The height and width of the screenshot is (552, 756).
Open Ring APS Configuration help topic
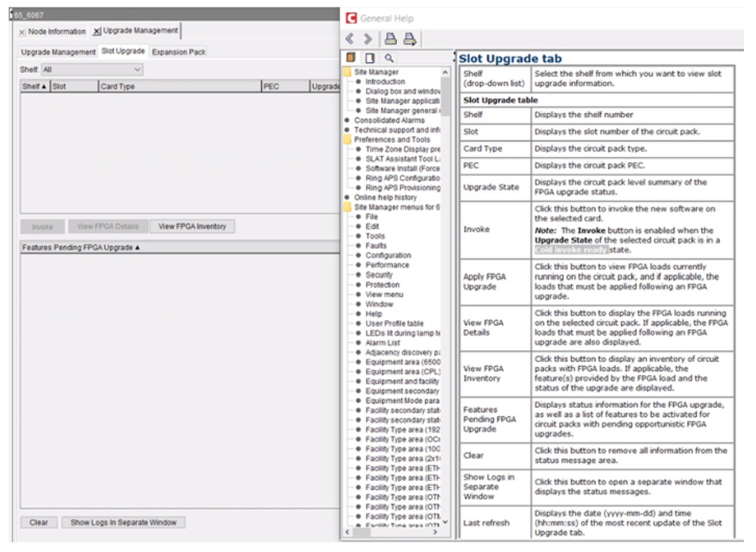402,178
